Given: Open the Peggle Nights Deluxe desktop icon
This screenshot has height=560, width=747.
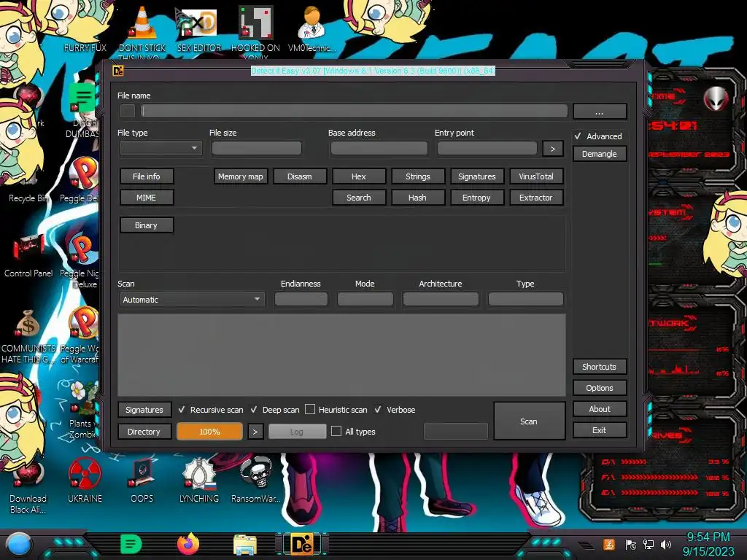Looking at the screenshot, I should [81, 260].
